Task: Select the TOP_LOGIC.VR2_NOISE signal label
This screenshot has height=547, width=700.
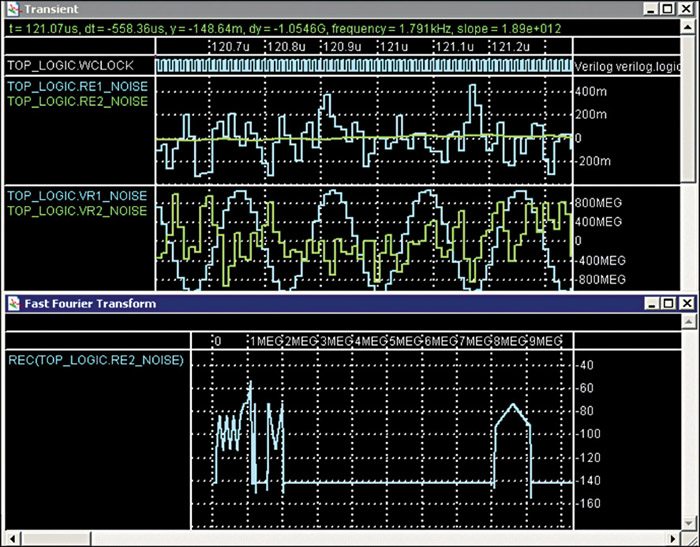Action: point(76,211)
